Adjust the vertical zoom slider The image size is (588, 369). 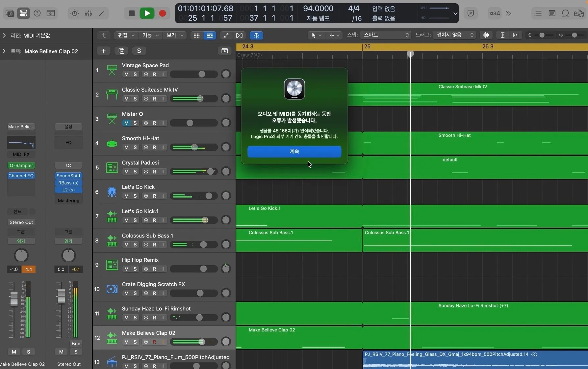pyautogui.click(x=542, y=35)
